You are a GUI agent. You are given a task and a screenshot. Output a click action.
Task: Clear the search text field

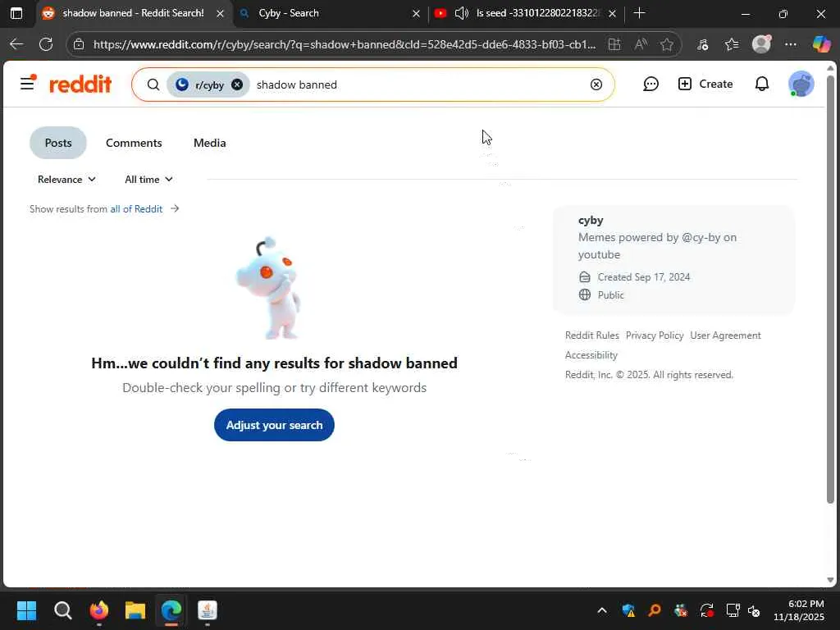pos(596,84)
